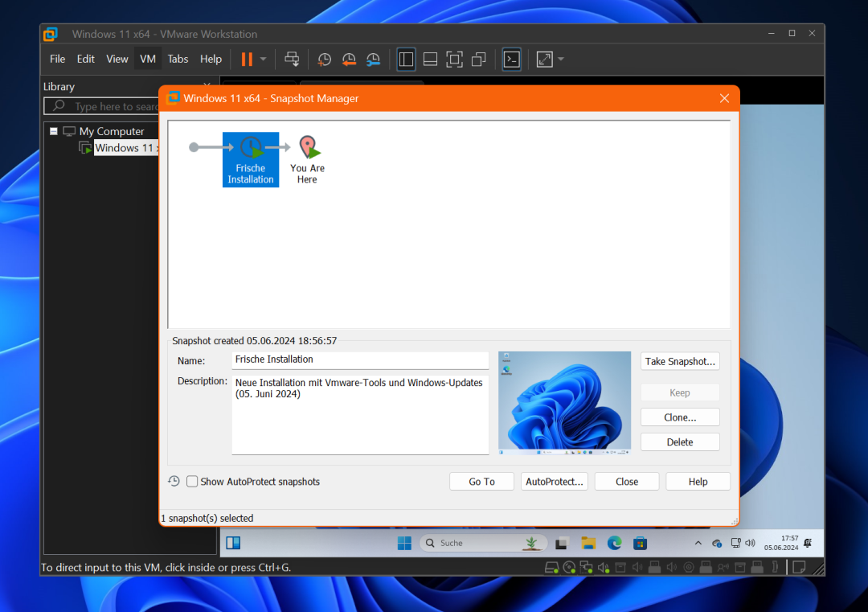Image resolution: width=868 pixels, height=612 pixels.
Task: Open guest Task View icon
Action: tap(561, 544)
